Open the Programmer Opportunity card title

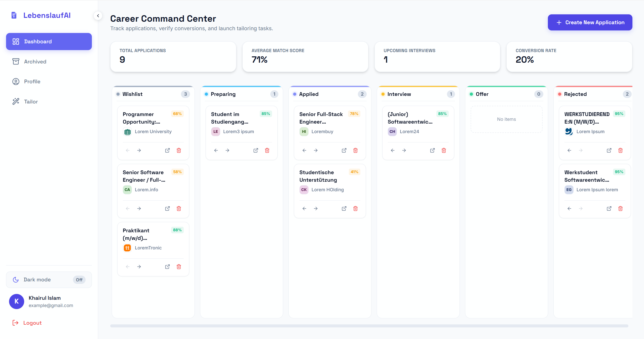[141, 118]
